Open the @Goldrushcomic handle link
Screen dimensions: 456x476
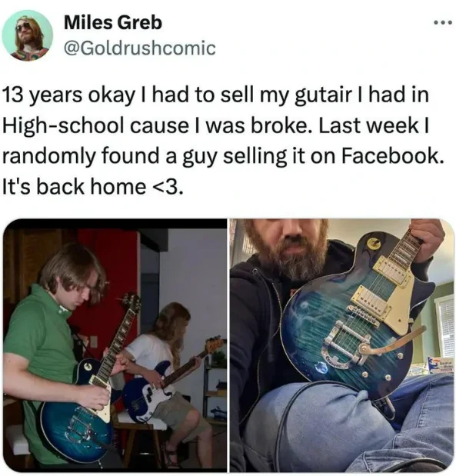point(140,48)
